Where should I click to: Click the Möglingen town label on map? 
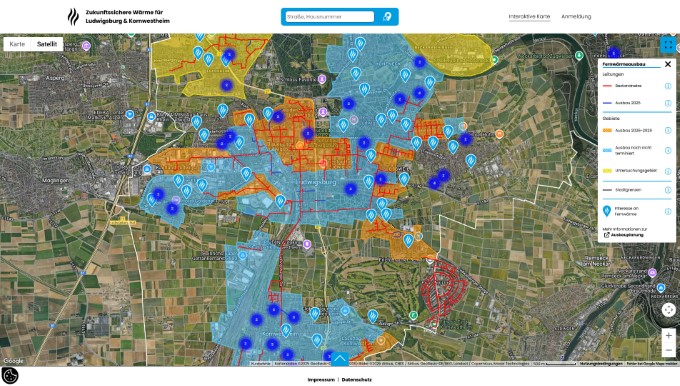(55, 180)
